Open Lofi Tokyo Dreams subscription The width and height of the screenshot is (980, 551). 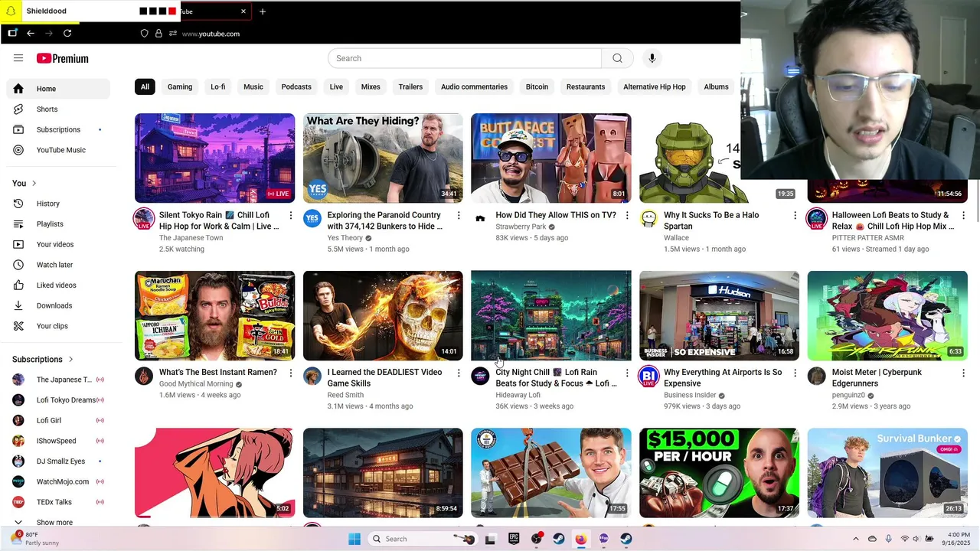58,400
